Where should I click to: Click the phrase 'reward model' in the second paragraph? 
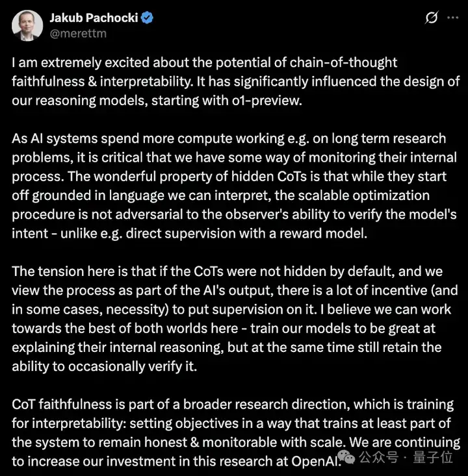click(323, 233)
